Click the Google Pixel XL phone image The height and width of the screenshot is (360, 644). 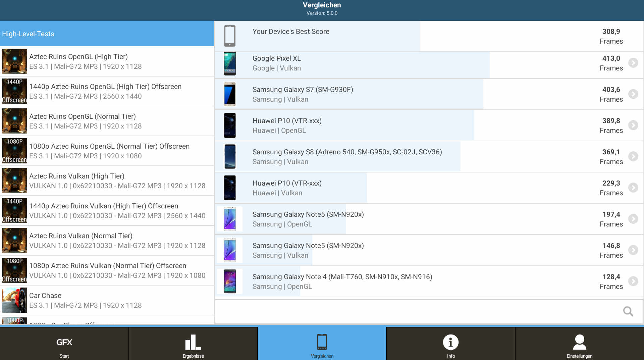point(230,63)
